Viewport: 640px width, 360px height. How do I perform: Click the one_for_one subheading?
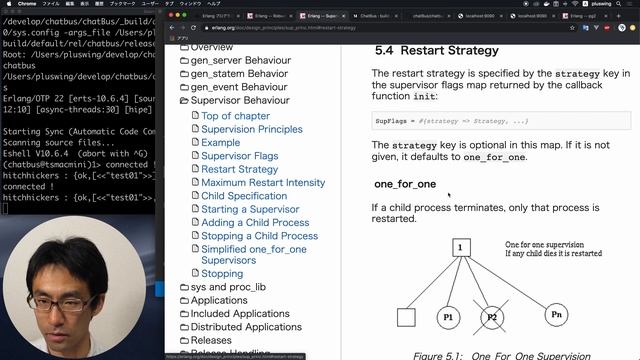[x=405, y=184]
